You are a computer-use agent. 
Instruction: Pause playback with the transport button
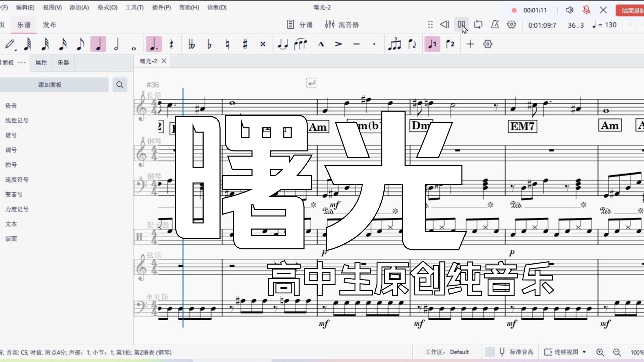click(461, 24)
